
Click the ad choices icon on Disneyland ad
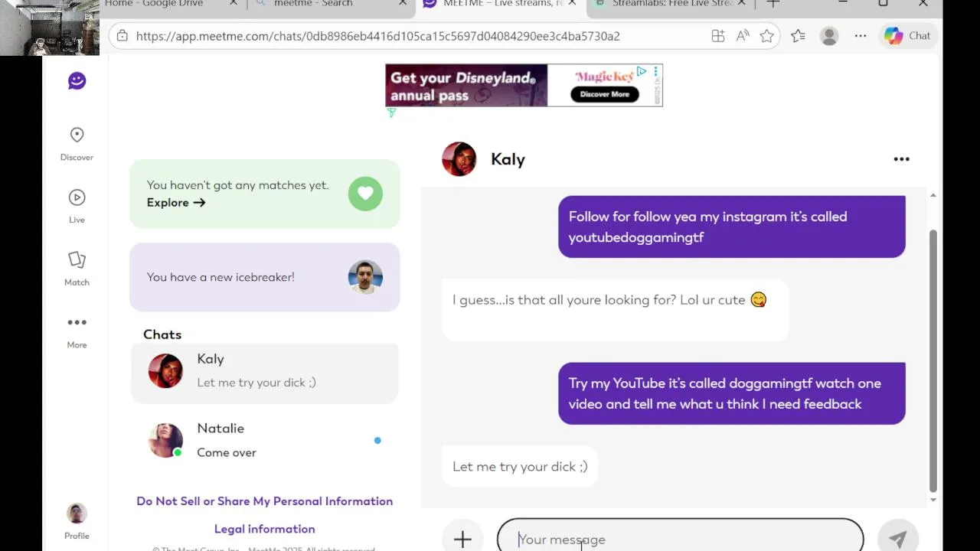[642, 71]
